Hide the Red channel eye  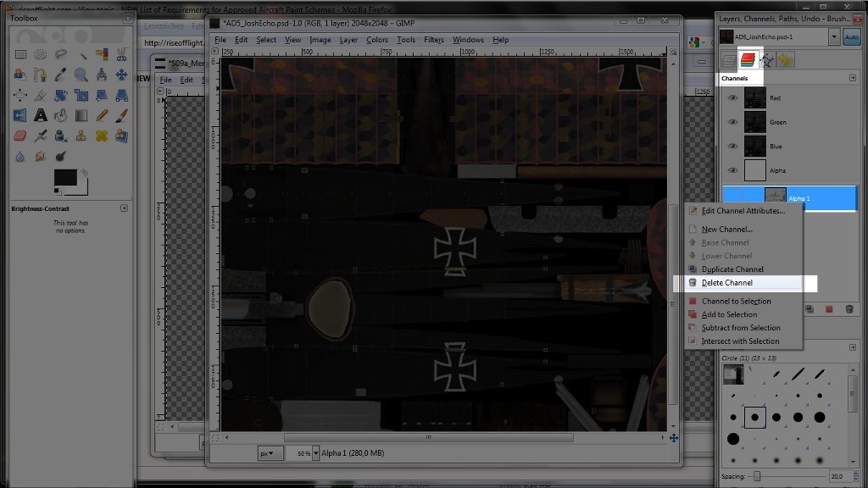point(732,98)
